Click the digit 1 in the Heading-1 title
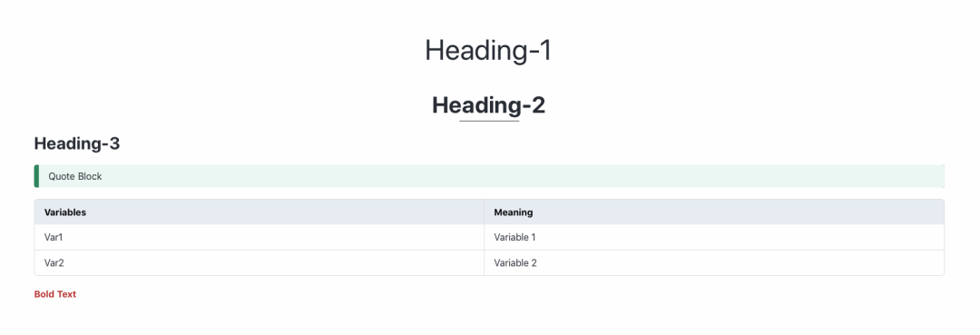This screenshot has height=335, width=980. click(x=545, y=51)
